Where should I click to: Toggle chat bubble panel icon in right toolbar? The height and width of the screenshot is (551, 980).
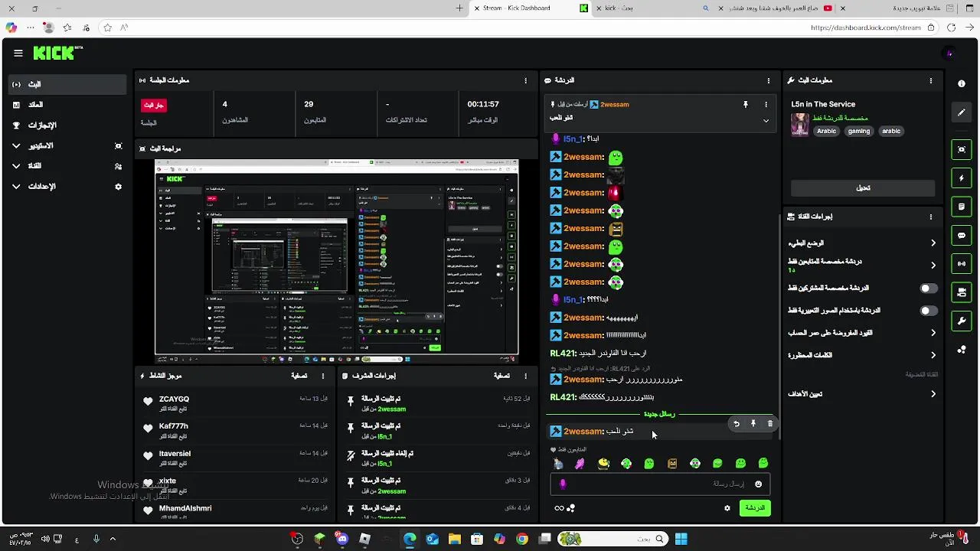pyautogui.click(x=962, y=236)
